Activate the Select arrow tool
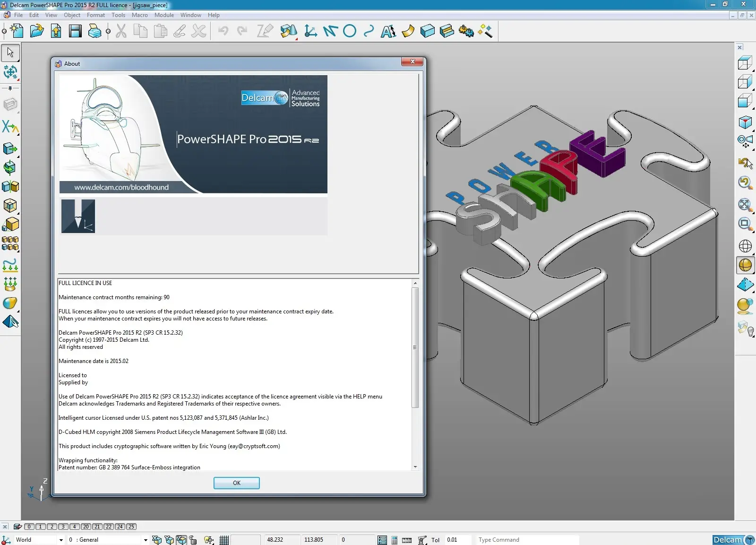Image resolution: width=756 pixels, height=545 pixels. tap(10, 52)
